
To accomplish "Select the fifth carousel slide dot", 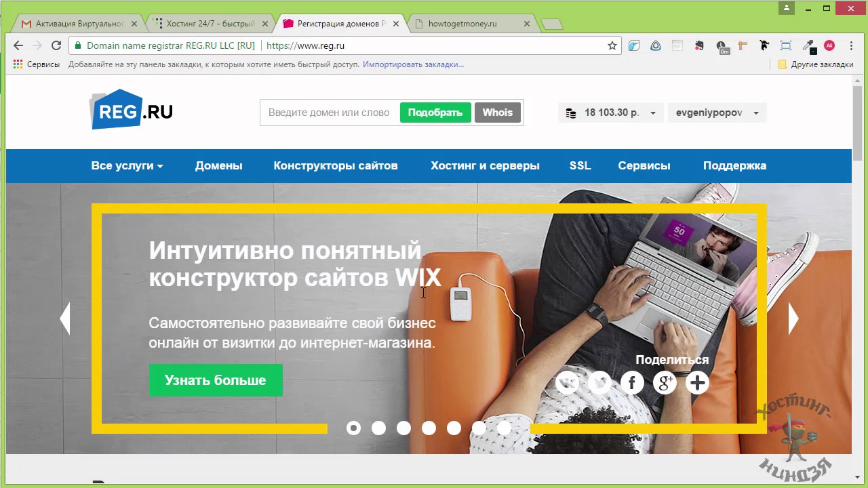I will pos(454,428).
